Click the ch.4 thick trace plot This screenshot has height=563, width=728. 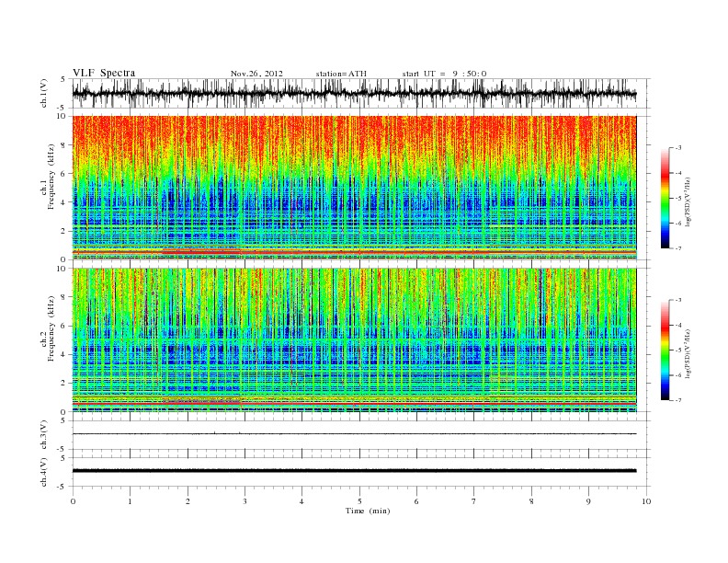coord(354,471)
